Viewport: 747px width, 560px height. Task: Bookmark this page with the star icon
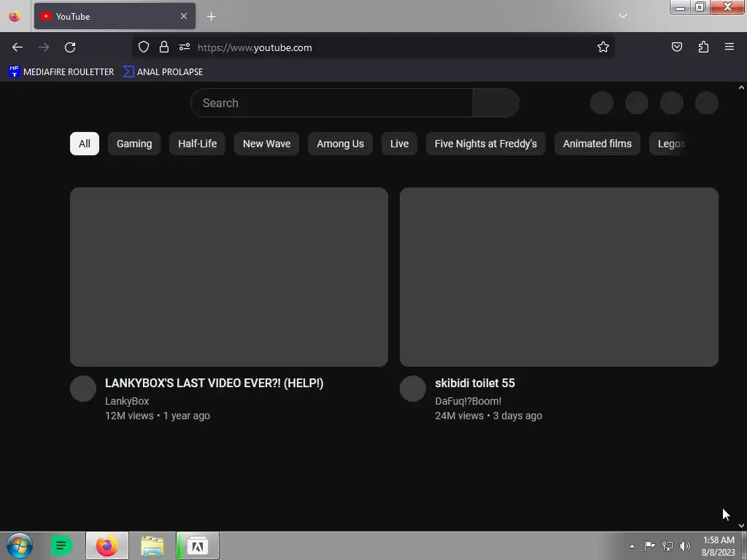pos(603,47)
